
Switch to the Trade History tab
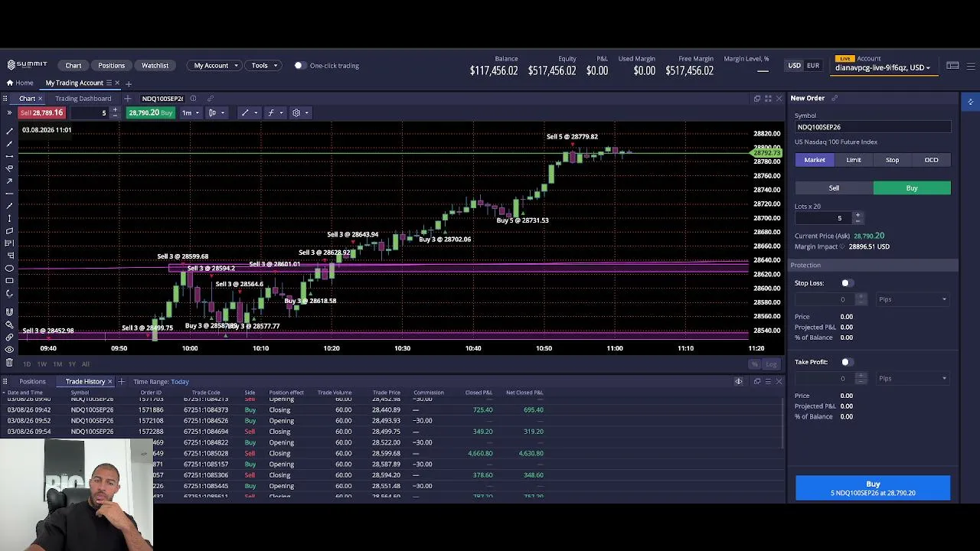coord(85,381)
